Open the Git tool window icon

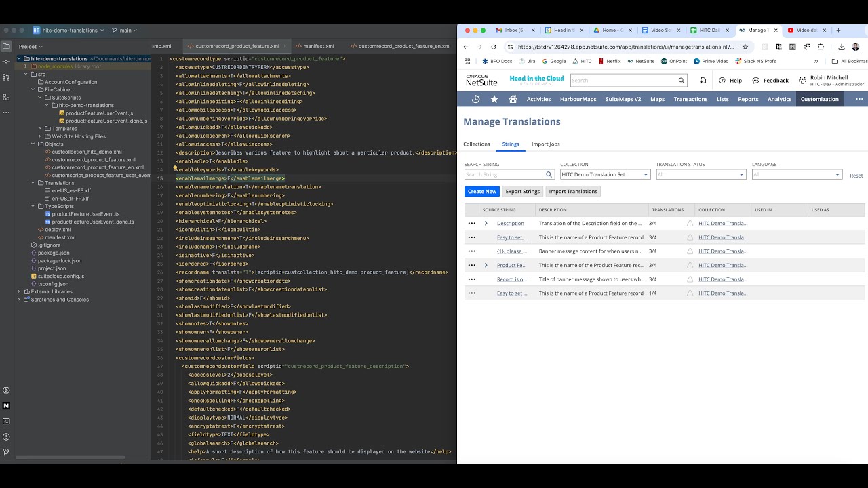coord(6,452)
